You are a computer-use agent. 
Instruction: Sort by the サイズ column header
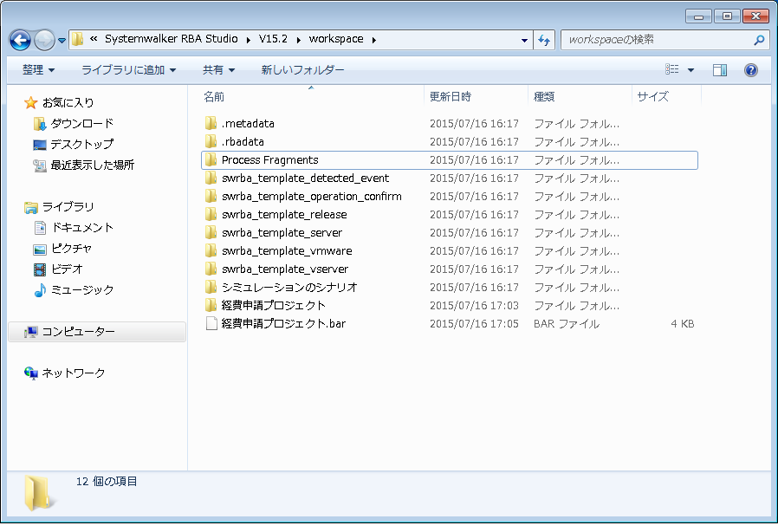666,97
